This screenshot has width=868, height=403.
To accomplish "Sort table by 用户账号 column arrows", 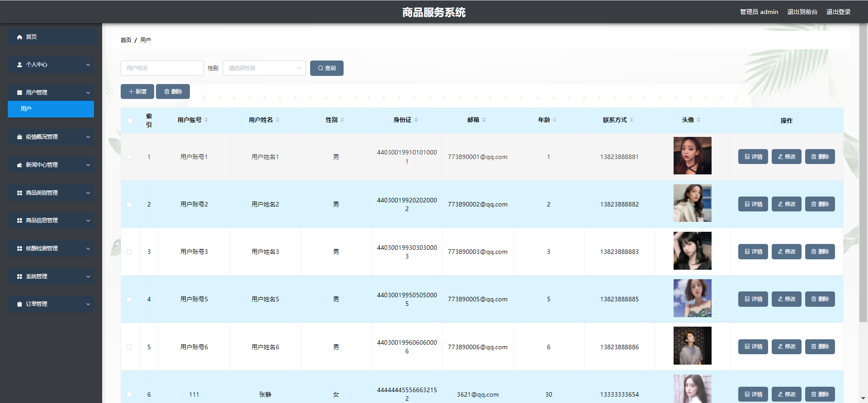I will [206, 120].
